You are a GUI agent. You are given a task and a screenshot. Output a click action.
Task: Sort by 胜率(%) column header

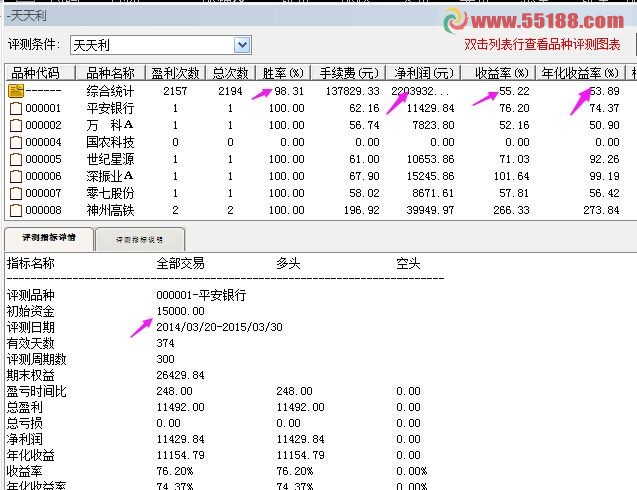pyautogui.click(x=283, y=73)
